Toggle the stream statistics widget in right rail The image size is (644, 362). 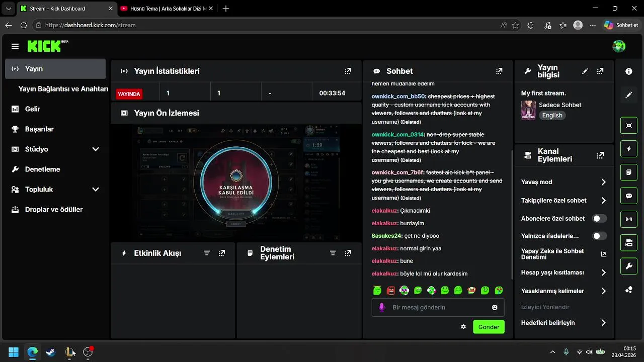point(629,219)
